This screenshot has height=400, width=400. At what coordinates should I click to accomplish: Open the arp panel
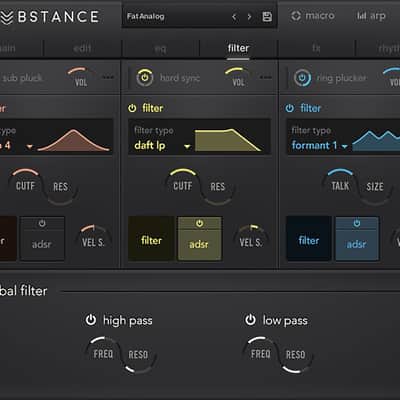tap(371, 16)
